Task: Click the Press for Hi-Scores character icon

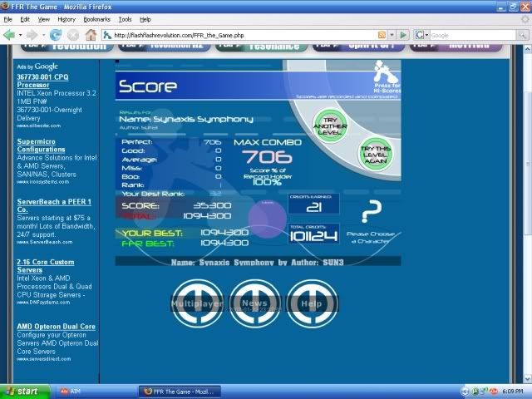Action: point(380,67)
